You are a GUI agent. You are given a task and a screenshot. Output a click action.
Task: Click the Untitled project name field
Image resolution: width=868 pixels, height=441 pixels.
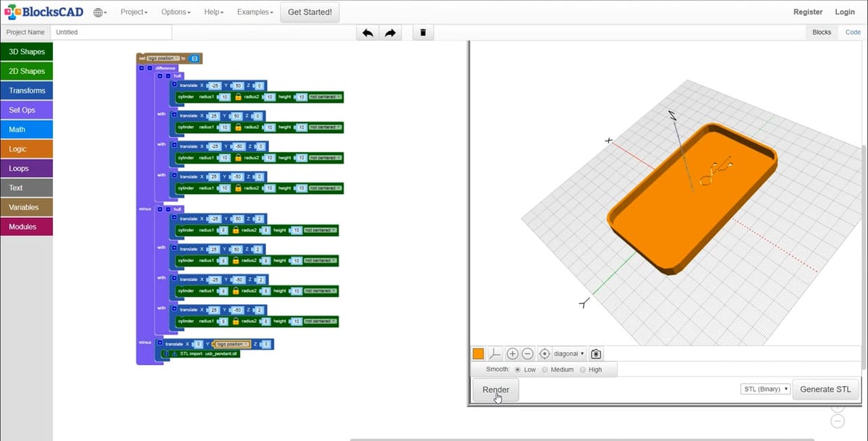(x=111, y=33)
